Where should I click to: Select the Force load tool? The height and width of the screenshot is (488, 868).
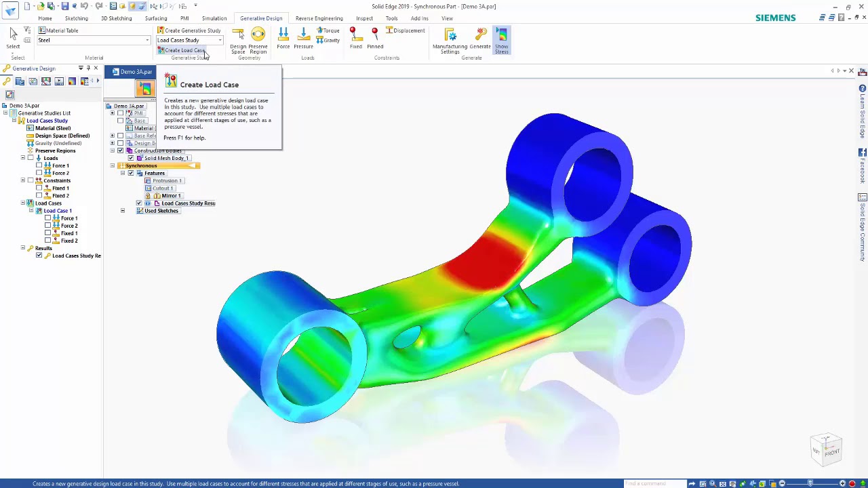click(x=283, y=39)
